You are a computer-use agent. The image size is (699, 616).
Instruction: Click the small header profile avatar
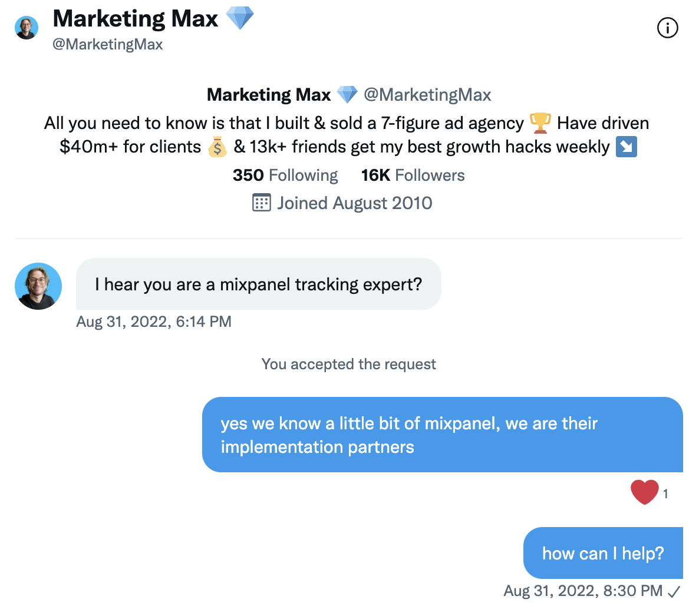pyautogui.click(x=27, y=28)
